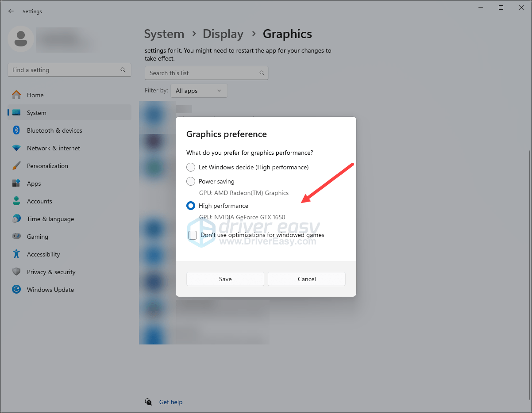Save the graphics preference
This screenshot has height=413, width=532.
225,279
